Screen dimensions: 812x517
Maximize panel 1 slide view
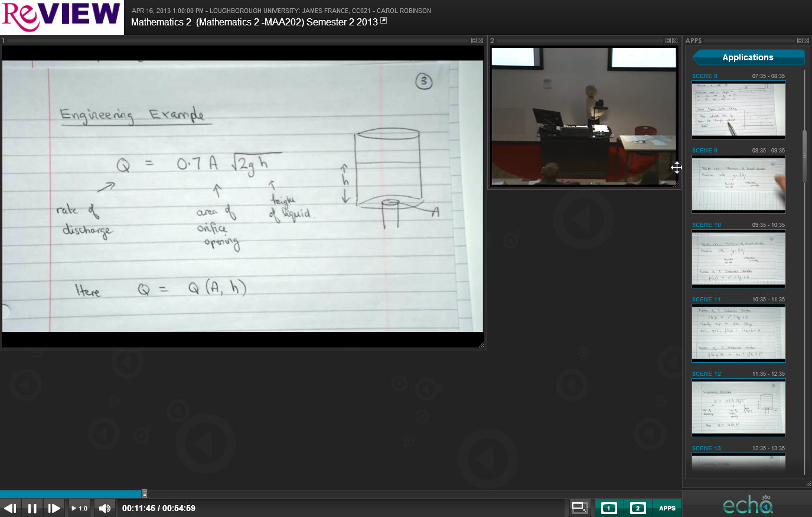coord(474,41)
